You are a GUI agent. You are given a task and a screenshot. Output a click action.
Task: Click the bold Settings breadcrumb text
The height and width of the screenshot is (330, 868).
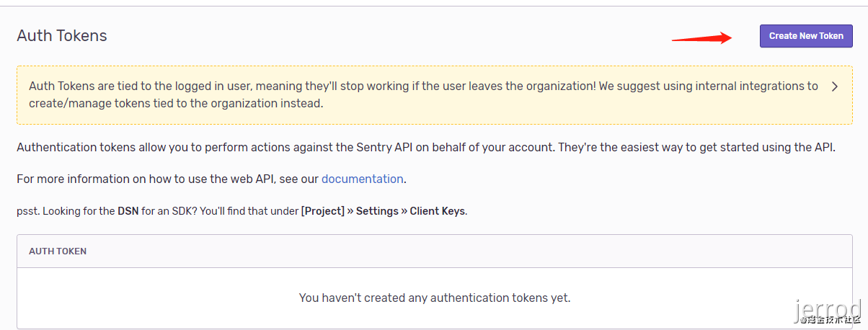[377, 211]
